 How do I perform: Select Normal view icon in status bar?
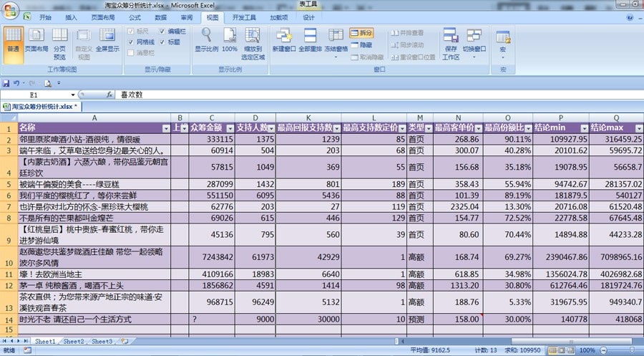553,351
